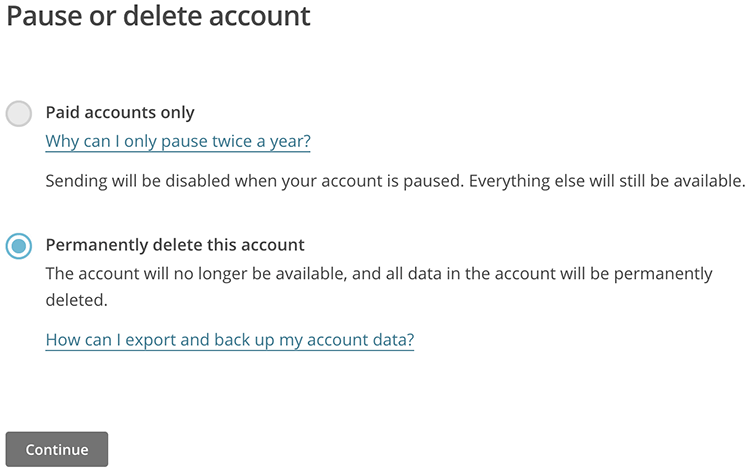Click the Sending will be disabled description text
The image size is (750, 473).
[250, 181]
